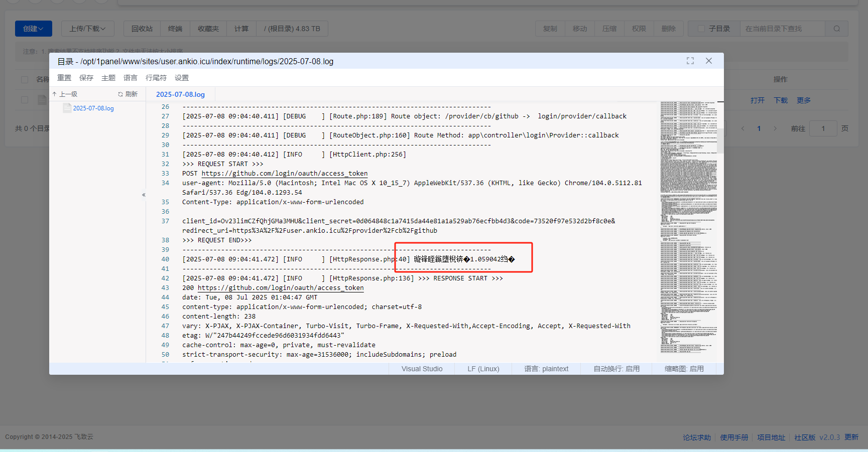Click the file icon in the background list
The width and height of the screenshot is (868, 452).
pyautogui.click(x=42, y=100)
